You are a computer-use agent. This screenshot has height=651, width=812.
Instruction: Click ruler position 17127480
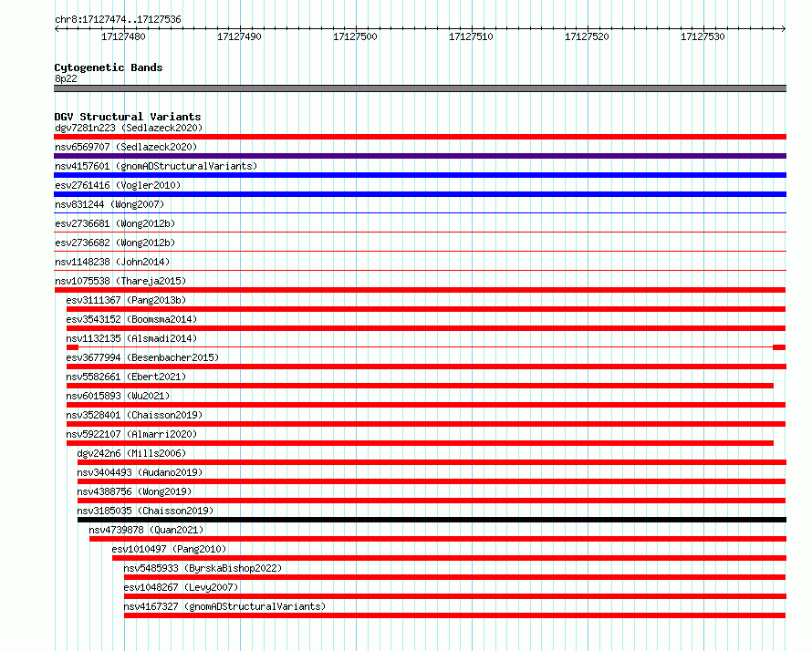click(x=123, y=36)
